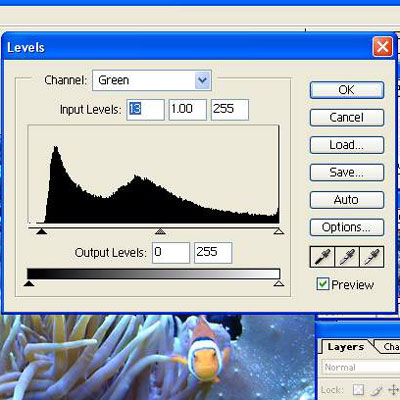The width and height of the screenshot is (400, 400).
Task: Click the lock transparent pixels icon
Action: pos(358,389)
